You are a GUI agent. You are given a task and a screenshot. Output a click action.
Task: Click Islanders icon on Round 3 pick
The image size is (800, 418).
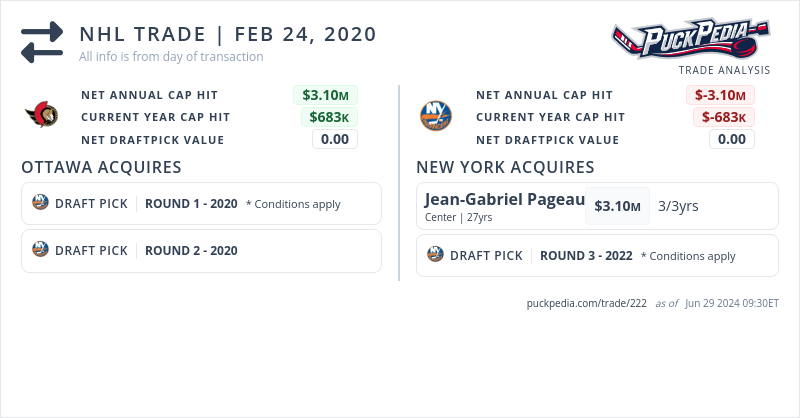[x=435, y=255]
